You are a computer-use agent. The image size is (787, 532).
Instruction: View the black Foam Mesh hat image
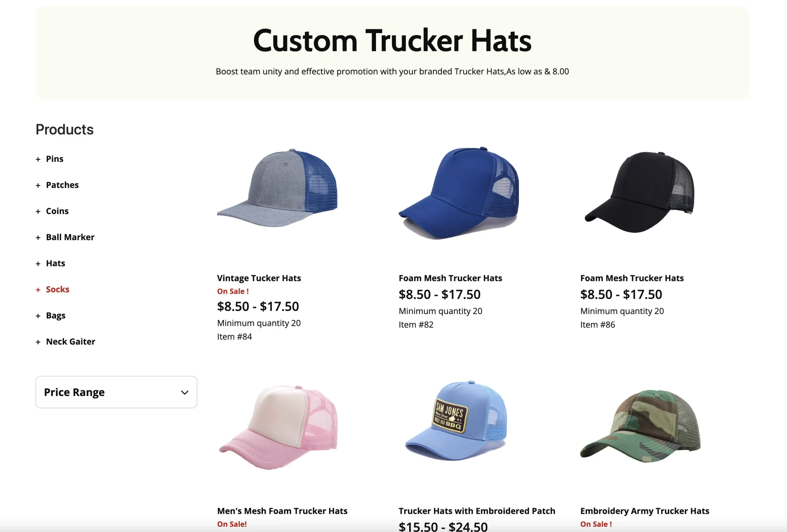click(x=640, y=192)
